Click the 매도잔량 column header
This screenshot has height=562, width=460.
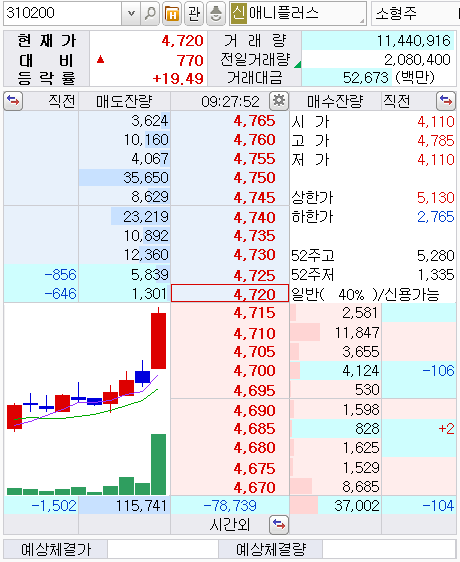tap(124, 101)
